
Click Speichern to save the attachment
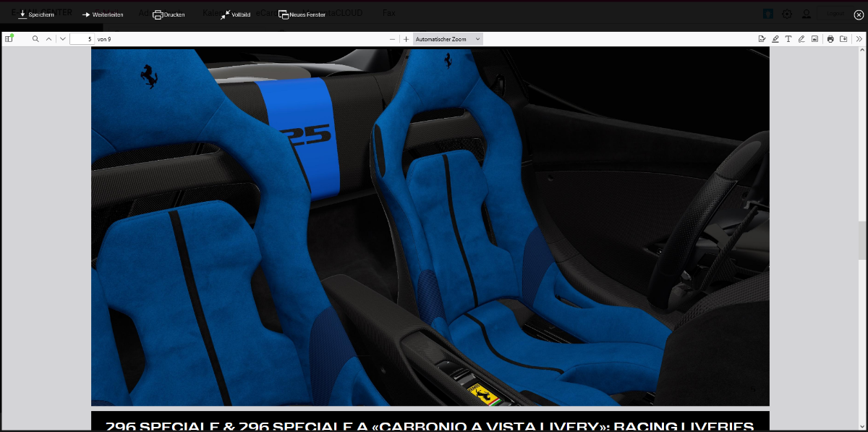tap(35, 14)
